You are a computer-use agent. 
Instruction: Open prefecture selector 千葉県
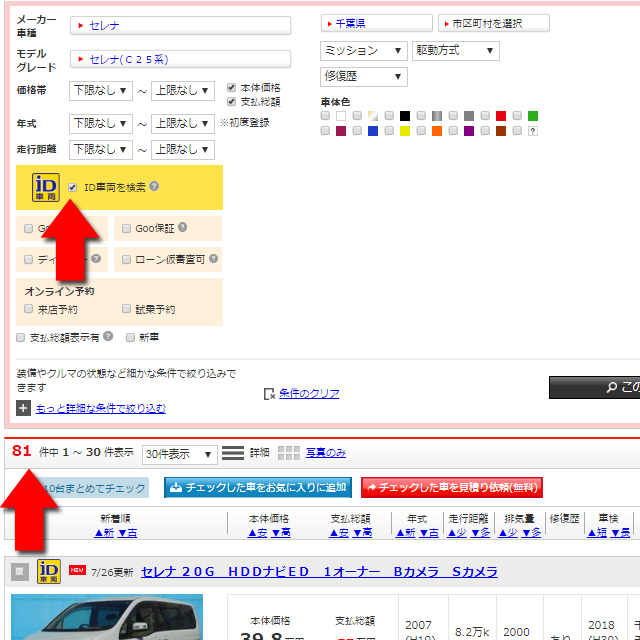377,23
